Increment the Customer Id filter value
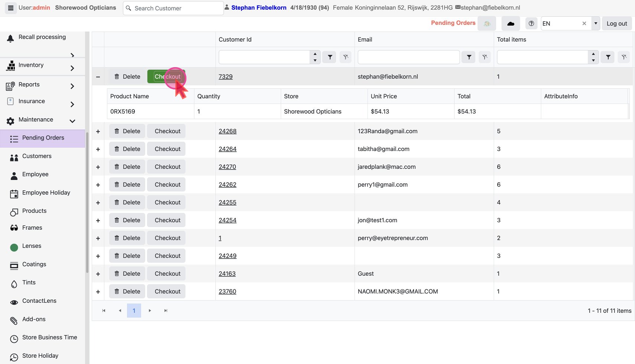The height and width of the screenshot is (364, 635). pos(315,54)
